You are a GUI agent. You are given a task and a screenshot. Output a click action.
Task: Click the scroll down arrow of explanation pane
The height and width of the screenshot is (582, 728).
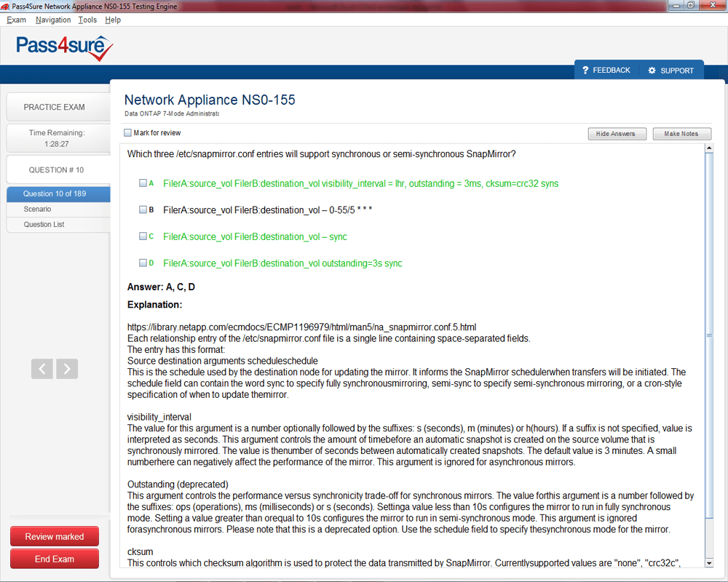710,563
